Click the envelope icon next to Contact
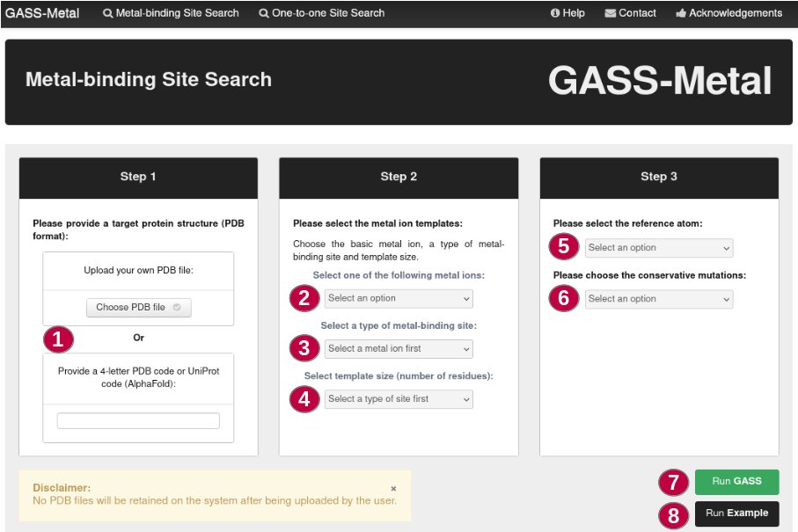 [609, 13]
